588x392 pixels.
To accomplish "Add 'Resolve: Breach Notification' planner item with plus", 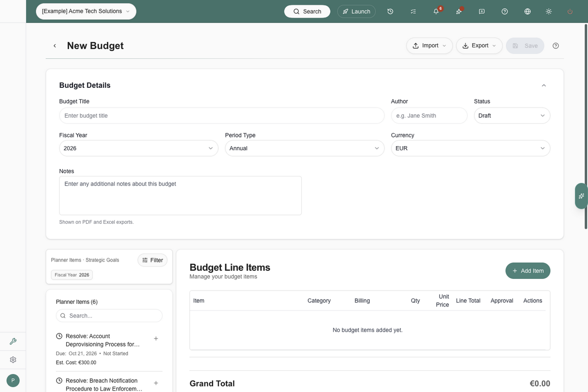I will [156, 383].
